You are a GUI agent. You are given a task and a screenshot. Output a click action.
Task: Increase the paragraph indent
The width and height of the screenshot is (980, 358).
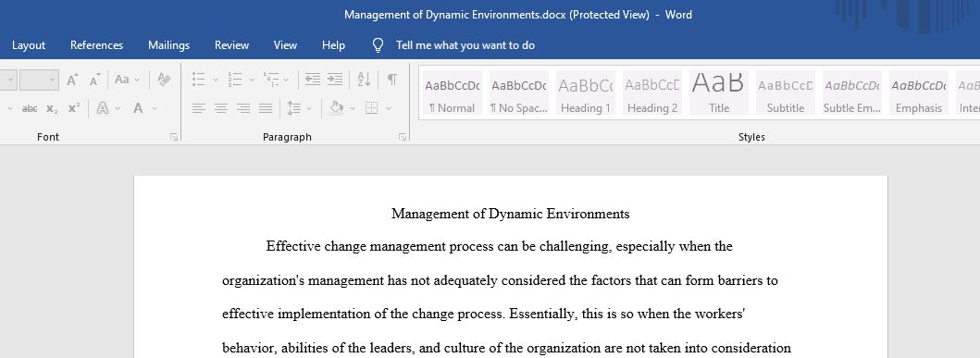(335, 80)
